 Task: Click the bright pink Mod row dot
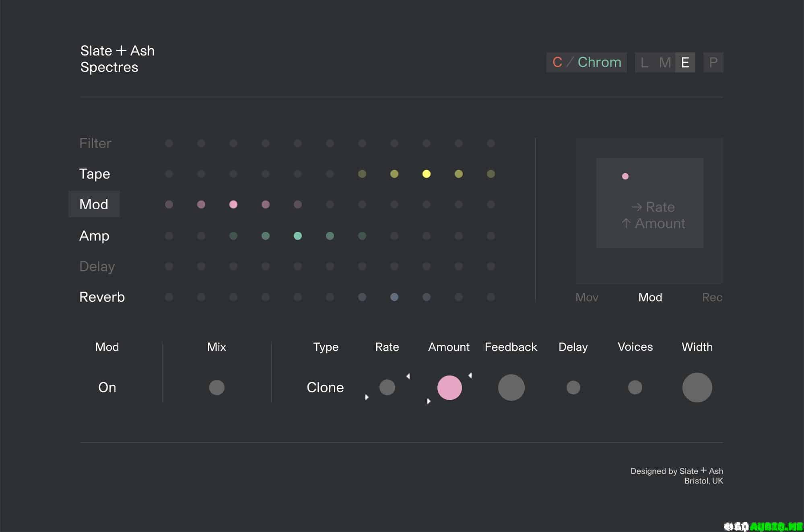tap(233, 204)
